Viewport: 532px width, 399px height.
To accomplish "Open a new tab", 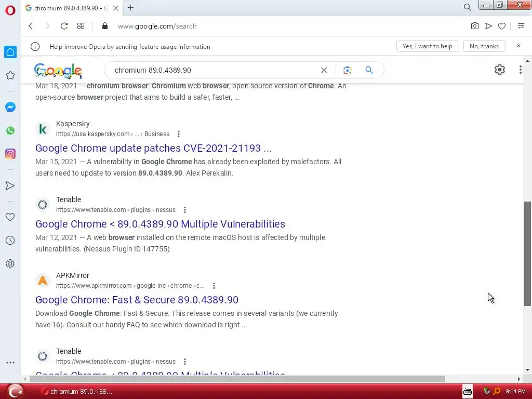I will pyautogui.click(x=130, y=8).
